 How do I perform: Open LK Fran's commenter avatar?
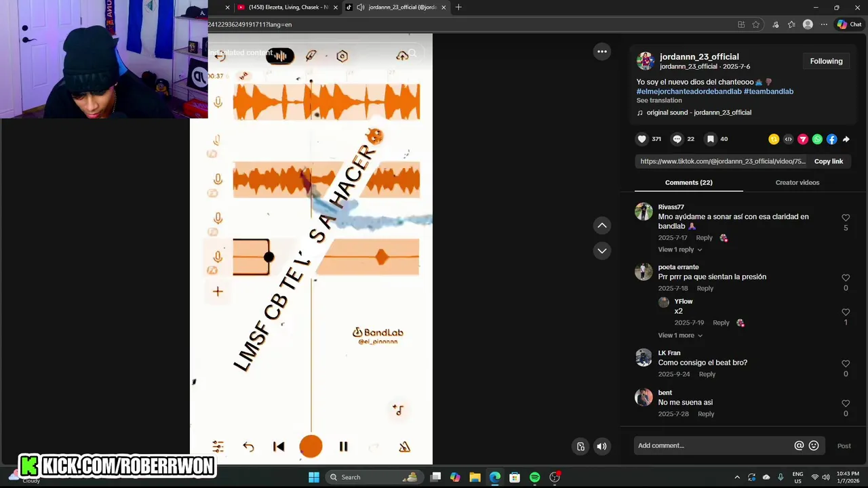click(644, 357)
